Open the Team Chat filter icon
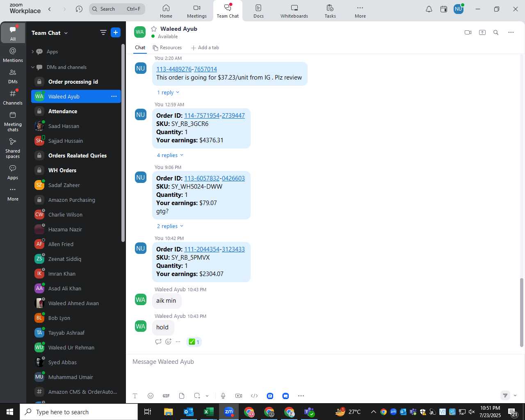525x420 pixels. (103, 33)
